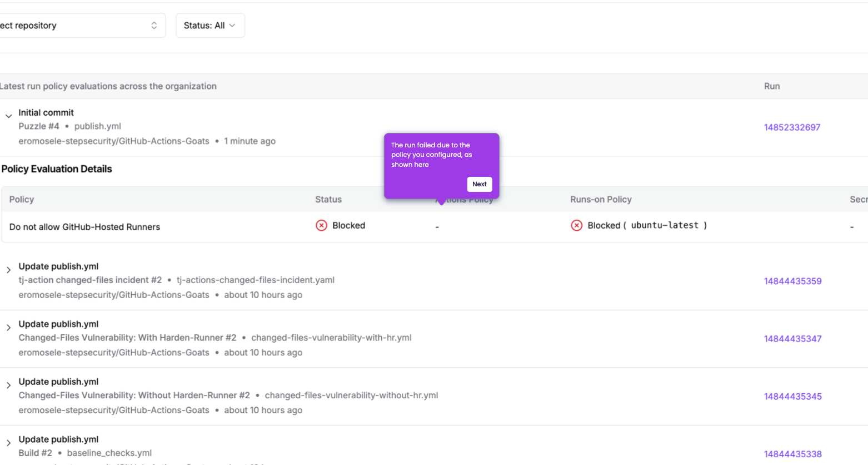
Task: Open run 14844435359
Action: 793,281
